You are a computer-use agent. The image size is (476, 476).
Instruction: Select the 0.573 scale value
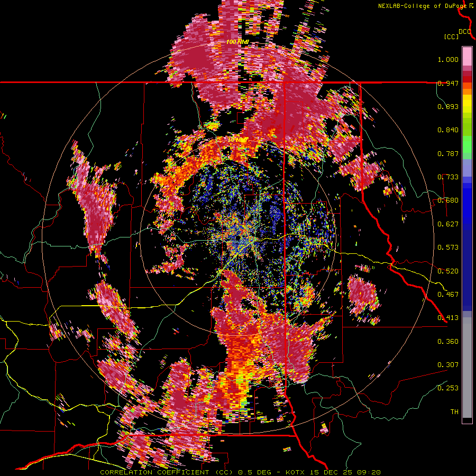(448, 248)
